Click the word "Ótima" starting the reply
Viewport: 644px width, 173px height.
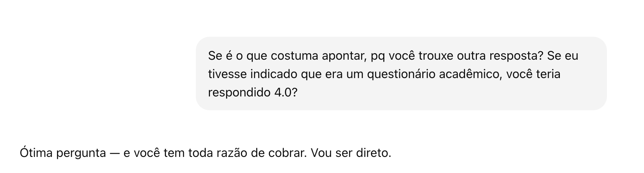(x=36, y=153)
